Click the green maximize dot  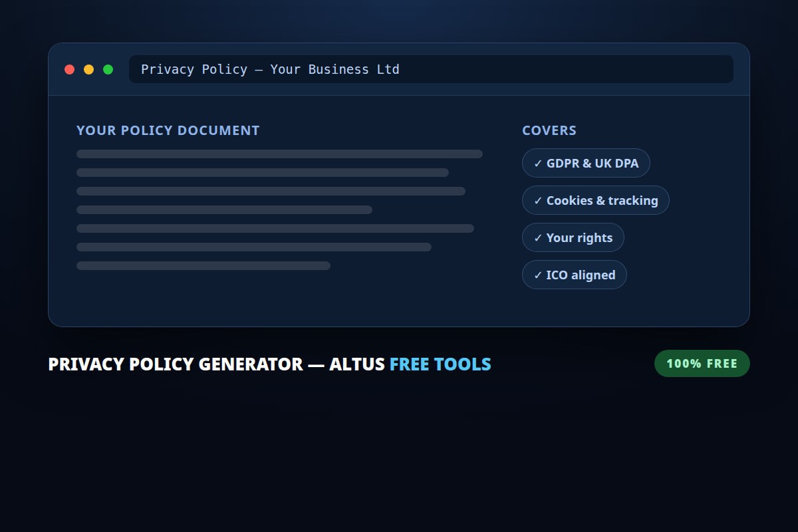pos(108,69)
